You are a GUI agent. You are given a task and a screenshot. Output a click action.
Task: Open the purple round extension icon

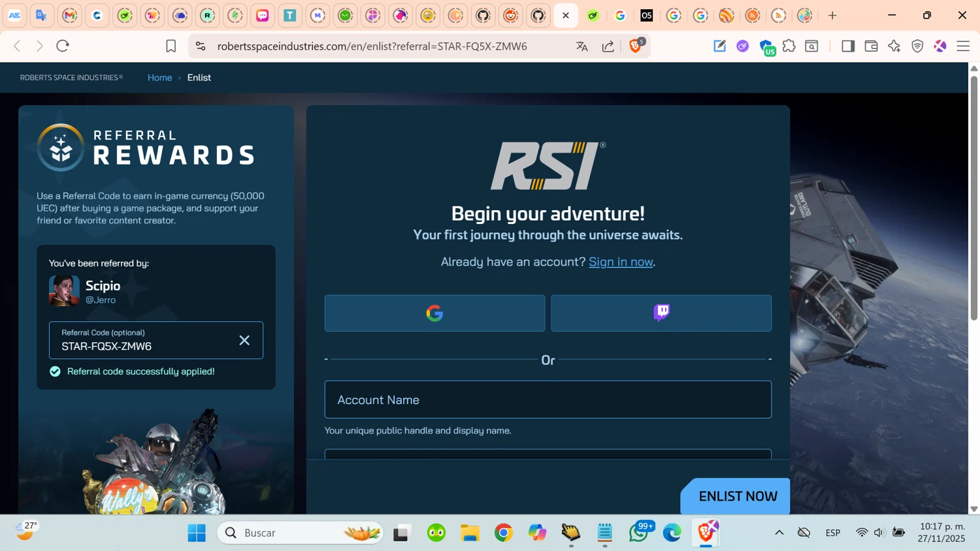[742, 46]
